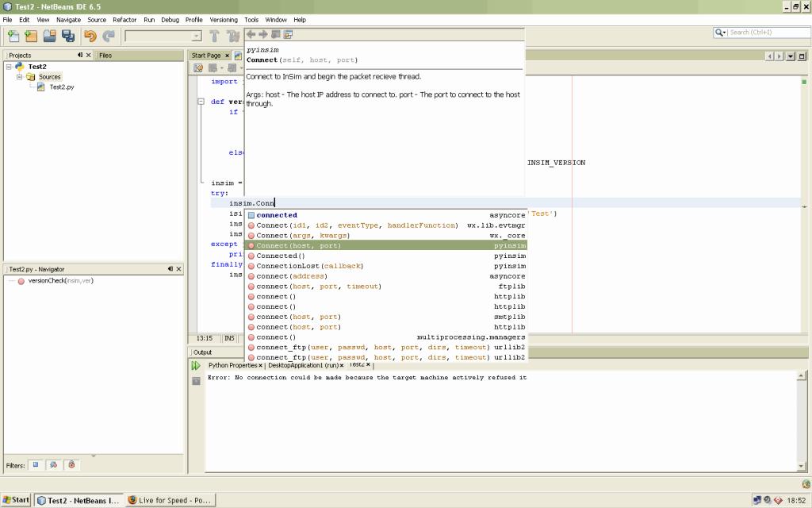Click the New Project toolbar icon

pos(31,36)
